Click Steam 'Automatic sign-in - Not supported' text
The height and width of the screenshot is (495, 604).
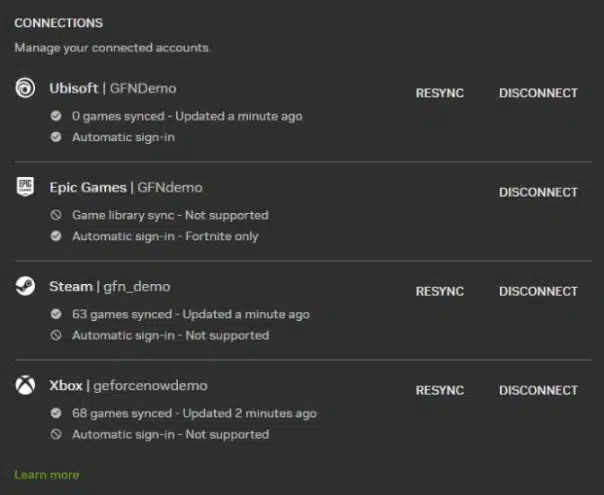click(171, 335)
